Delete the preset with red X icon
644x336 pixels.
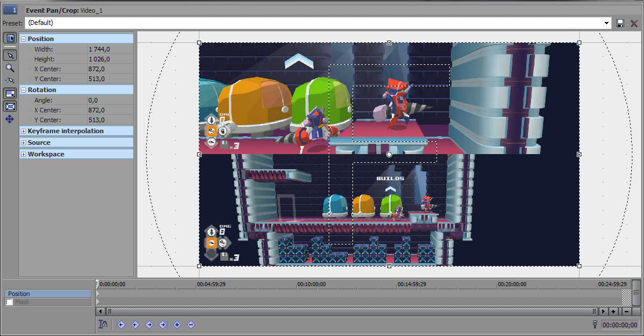click(634, 23)
